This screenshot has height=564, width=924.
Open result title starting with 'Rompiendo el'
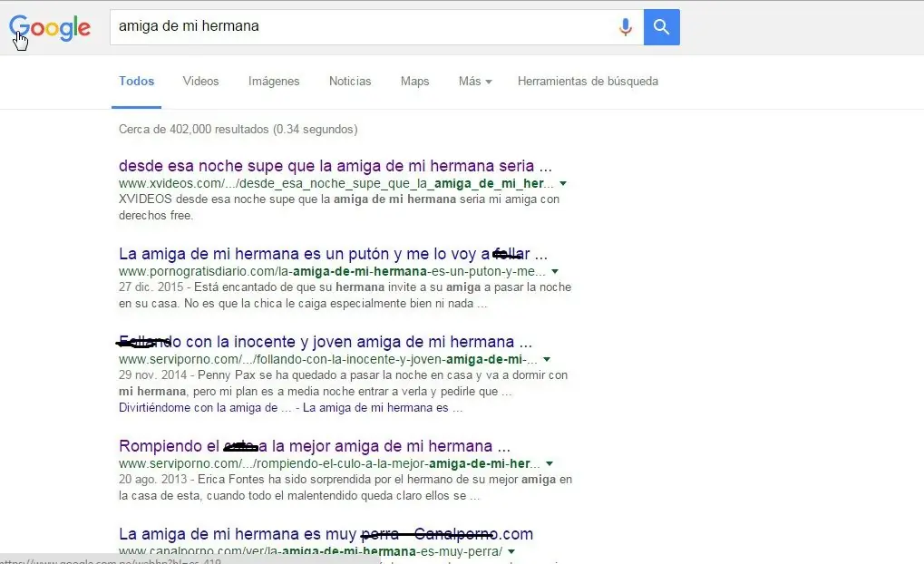(x=314, y=446)
